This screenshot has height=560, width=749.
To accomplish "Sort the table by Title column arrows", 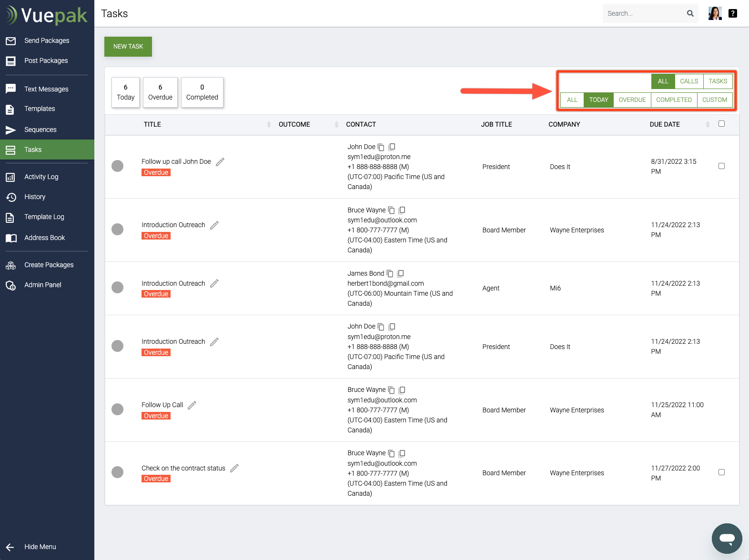I will coord(269,124).
